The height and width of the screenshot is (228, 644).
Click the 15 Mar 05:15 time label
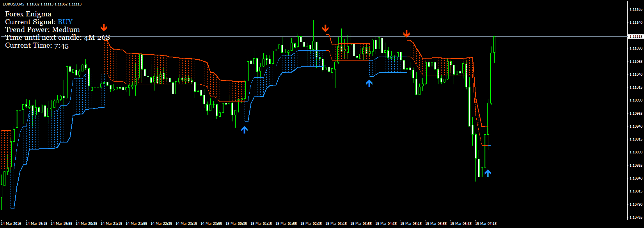pos(411,224)
